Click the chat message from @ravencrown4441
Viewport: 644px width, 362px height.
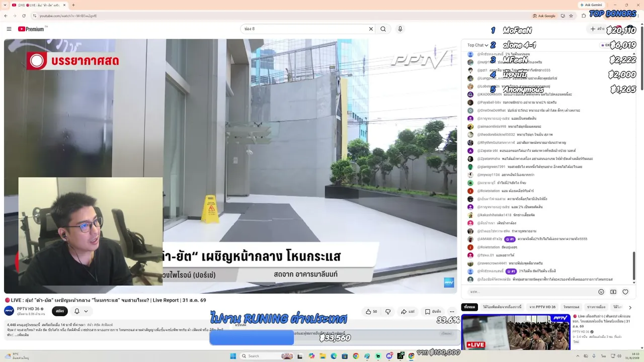505,263
